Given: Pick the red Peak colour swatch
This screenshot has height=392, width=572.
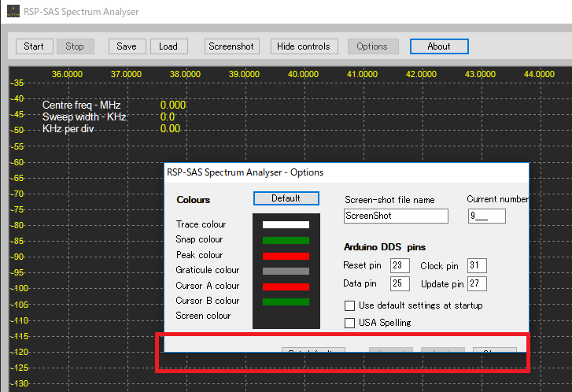Looking at the screenshot, I should coord(286,256).
